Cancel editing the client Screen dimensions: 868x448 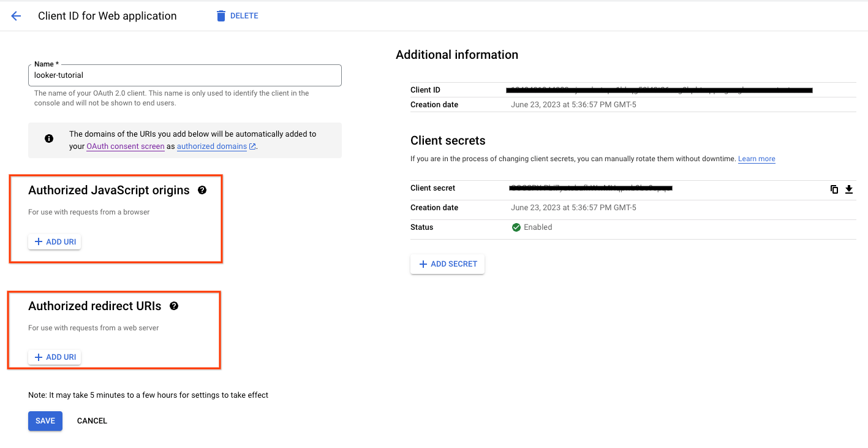[x=91, y=420]
